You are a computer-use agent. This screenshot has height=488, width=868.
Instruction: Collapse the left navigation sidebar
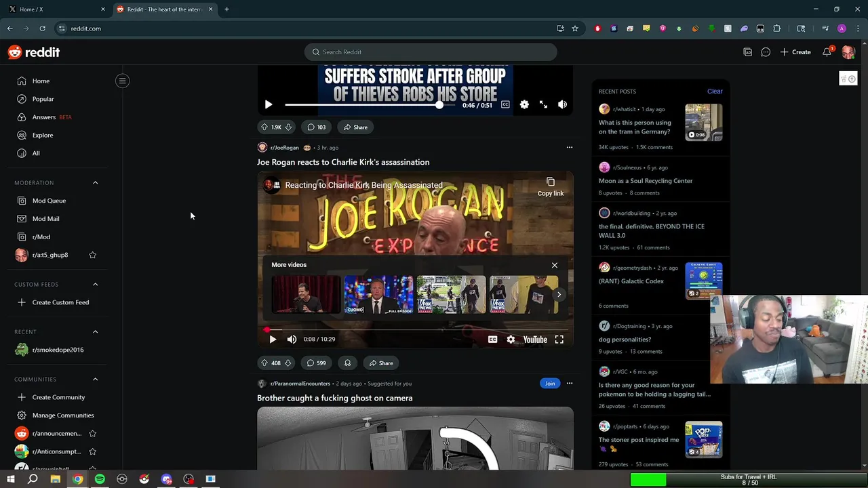tap(122, 81)
